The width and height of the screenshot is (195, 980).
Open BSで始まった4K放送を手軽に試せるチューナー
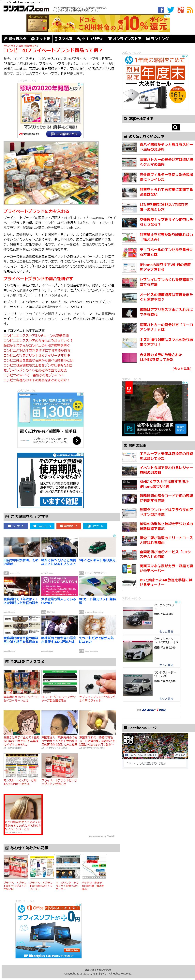[166, 583]
